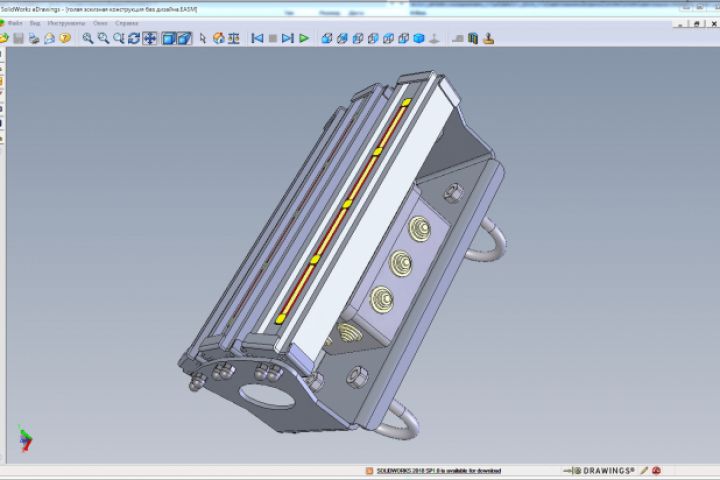Switch to Isometric solid blue cube view
This screenshot has width=720, height=480.
click(x=419, y=39)
